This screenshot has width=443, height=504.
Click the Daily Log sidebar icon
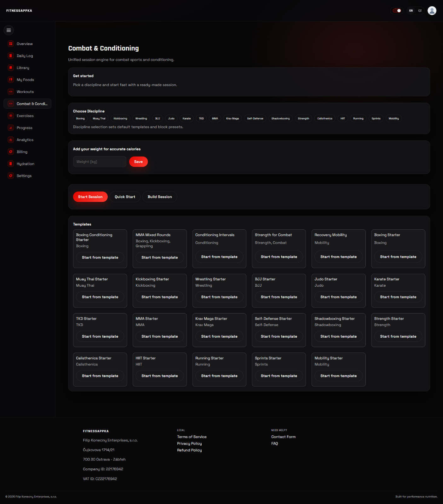tap(11, 56)
